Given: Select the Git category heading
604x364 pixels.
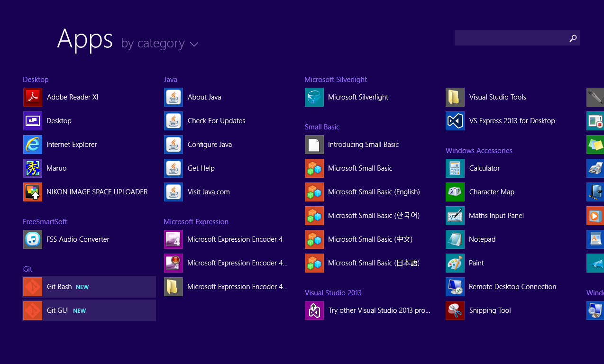Looking at the screenshot, I should 27,269.
